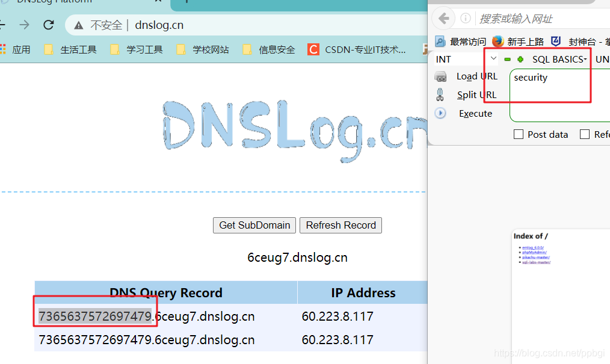The width and height of the screenshot is (610, 364).
Task: Open the CSDN-专业IT技术 bookmark
Action: tap(357, 49)
